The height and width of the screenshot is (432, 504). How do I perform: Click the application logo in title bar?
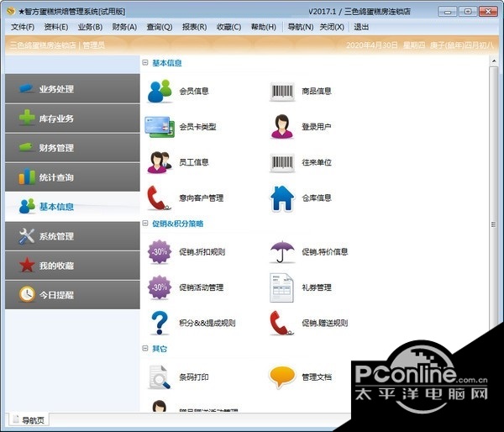pos(11,11)
